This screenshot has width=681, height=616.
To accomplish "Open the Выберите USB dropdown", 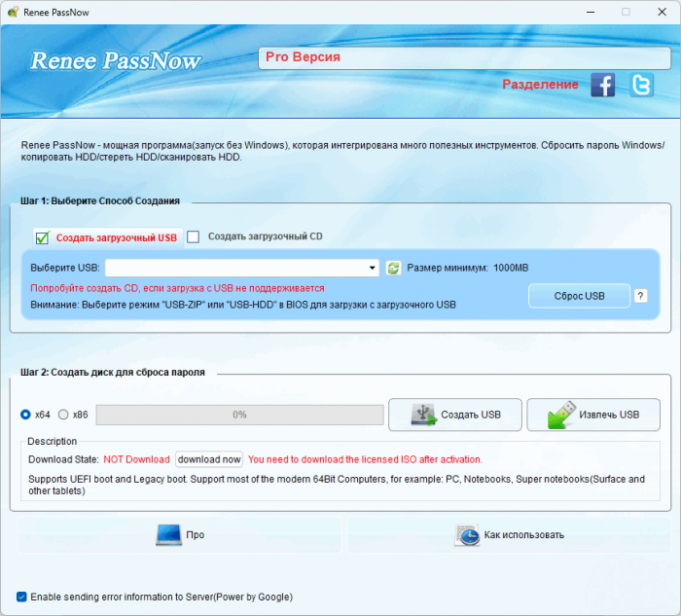I will pyautogui.click(x=242, y=268).
